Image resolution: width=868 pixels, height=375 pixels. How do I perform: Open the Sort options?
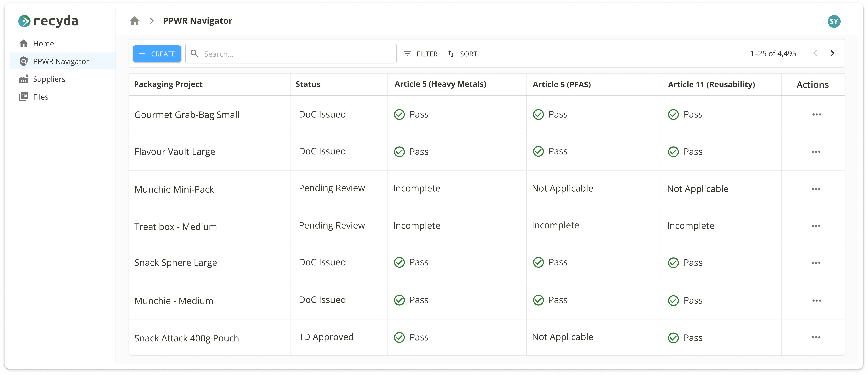pos(462,54)
